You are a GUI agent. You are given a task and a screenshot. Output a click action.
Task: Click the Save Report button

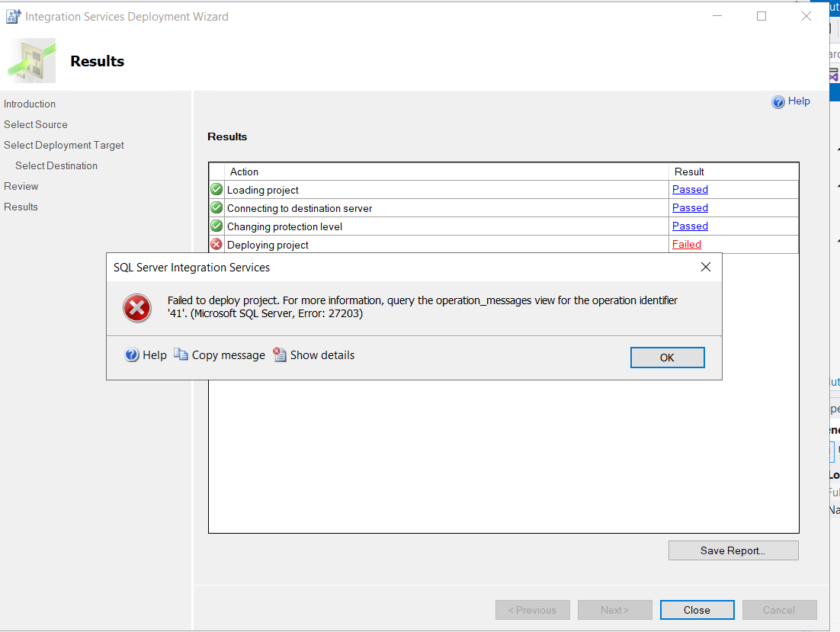tap(733, 550)
